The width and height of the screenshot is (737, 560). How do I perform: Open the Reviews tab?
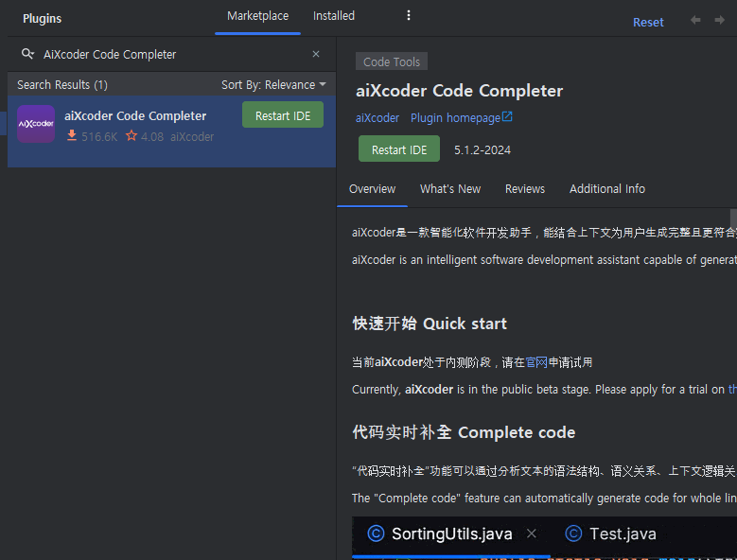click(524, 189)
